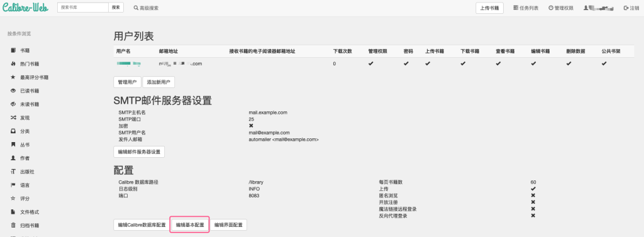Click the 注销 logout link
Image resolution: width=644 pixels, height=237 pixels.
[631, 8]
